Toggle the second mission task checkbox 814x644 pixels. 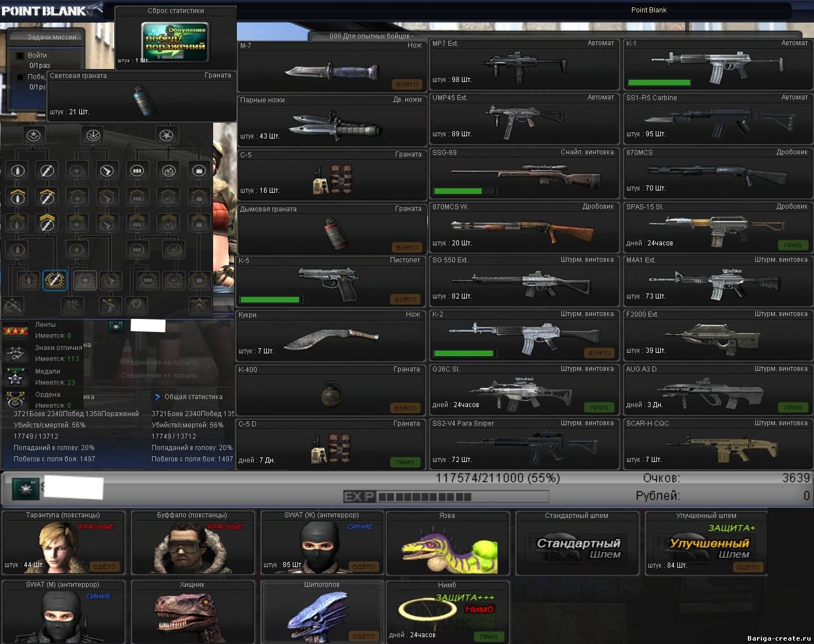point(20,77)
